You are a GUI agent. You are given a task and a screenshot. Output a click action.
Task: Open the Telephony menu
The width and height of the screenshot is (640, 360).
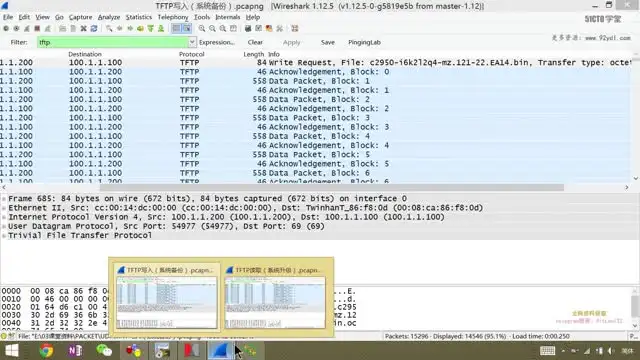pos(173,17)
